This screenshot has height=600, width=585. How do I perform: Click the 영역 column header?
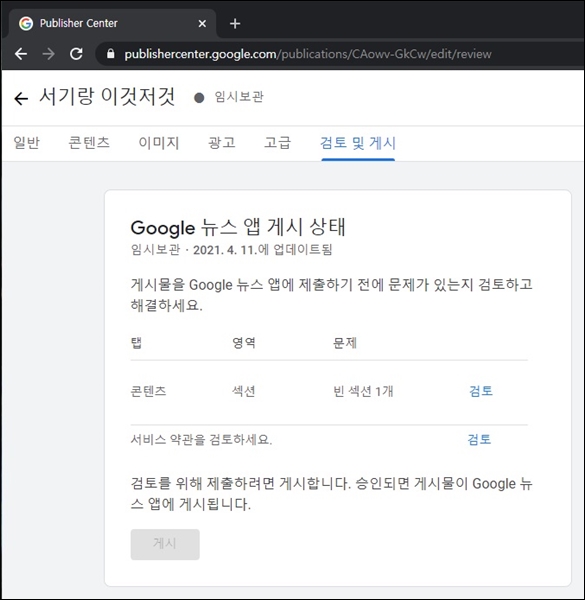(244, 342)
